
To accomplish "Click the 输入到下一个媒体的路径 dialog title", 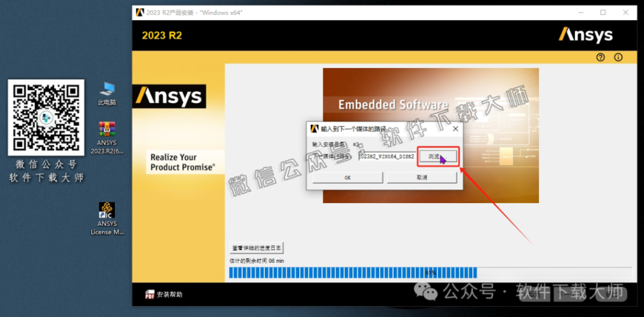I will tap(353, 129).
